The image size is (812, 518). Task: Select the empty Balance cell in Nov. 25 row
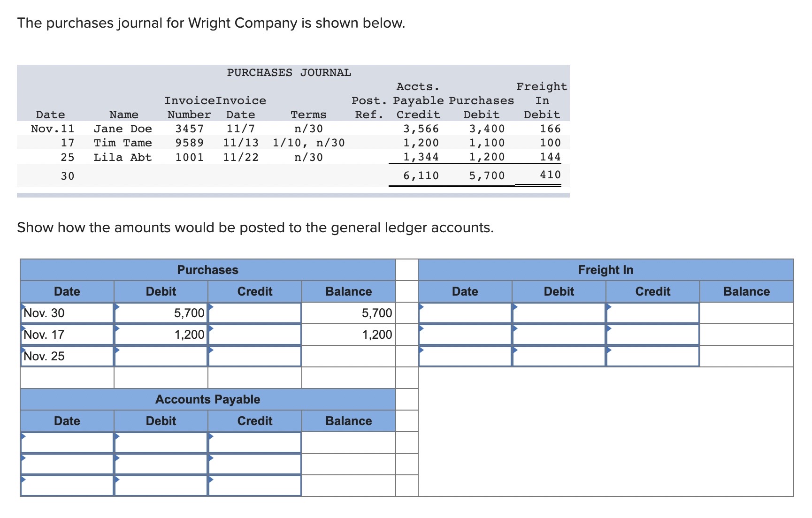pyautogui.click(x=348, y=356)
